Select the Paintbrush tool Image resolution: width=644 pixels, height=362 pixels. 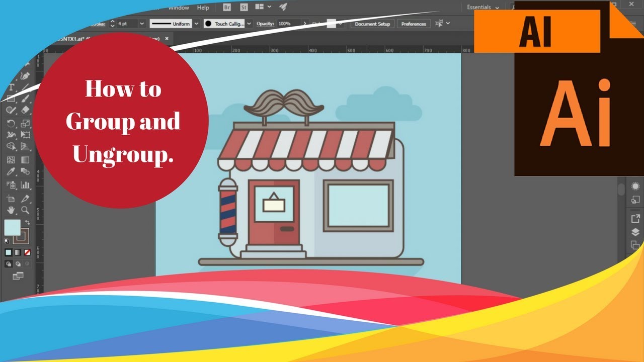25,99
